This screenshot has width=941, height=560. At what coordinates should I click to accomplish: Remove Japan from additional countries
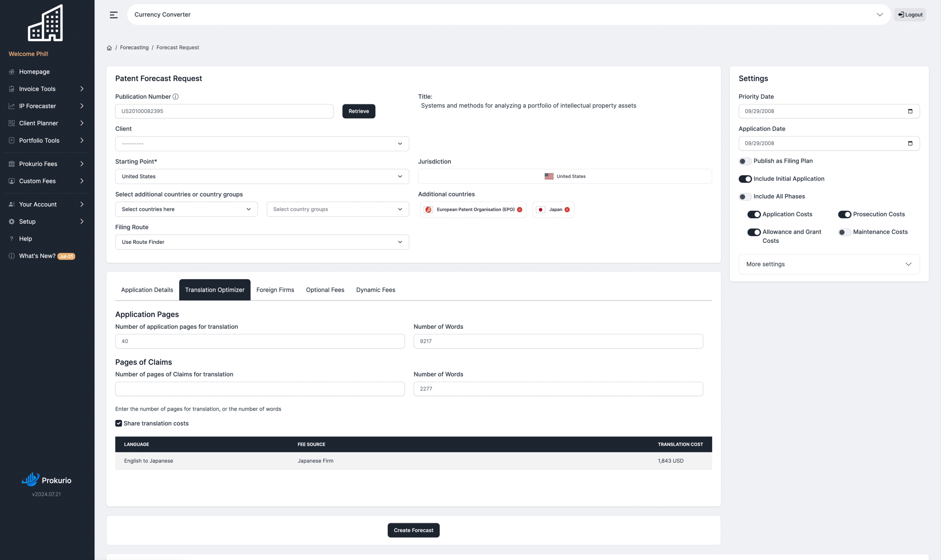567,210
